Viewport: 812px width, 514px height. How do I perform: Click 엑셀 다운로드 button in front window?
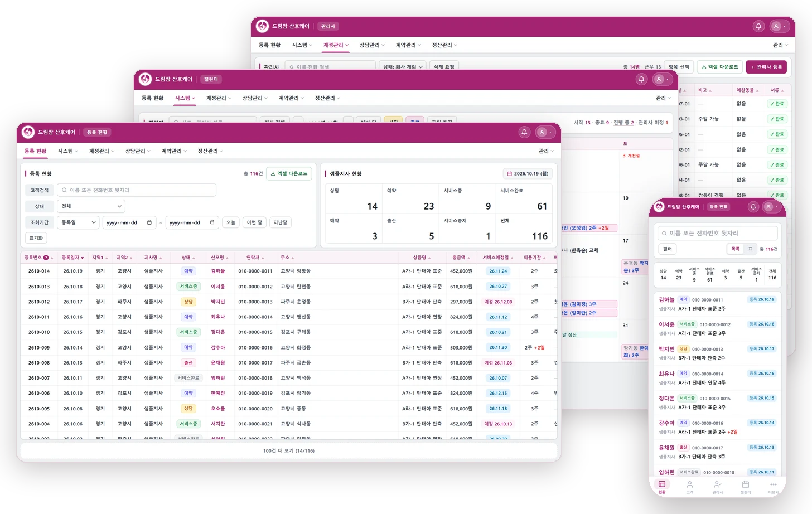[x=289, y=173]
